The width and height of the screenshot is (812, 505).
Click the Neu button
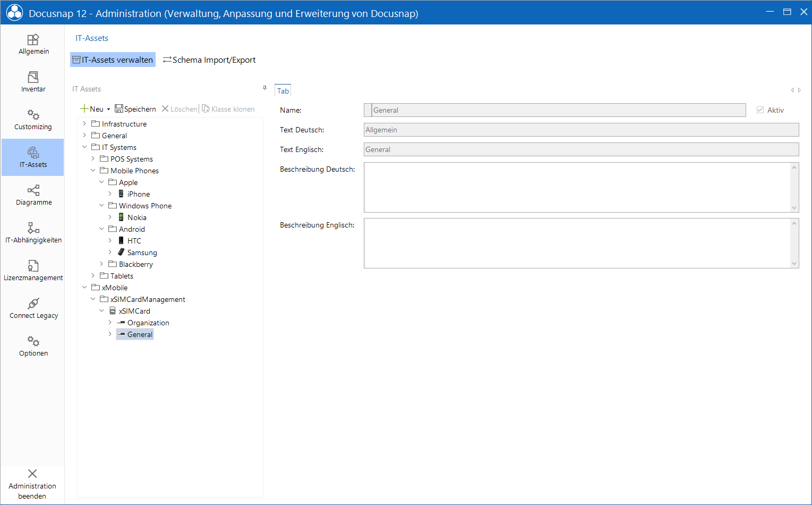pyautogui.click(x=92, y=109)
